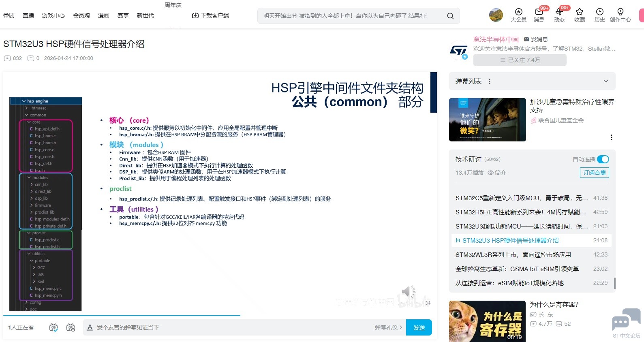Go to the 番剧 nav item
Image resolution: width=644 pixels, height=342 pixels.
[x=9, y=15]
